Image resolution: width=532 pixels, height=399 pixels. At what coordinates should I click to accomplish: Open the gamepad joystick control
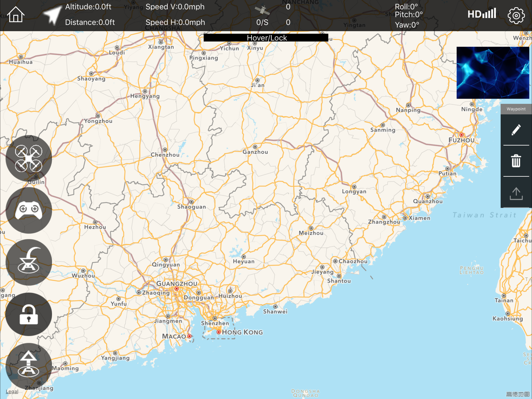[x=29, y=210]
